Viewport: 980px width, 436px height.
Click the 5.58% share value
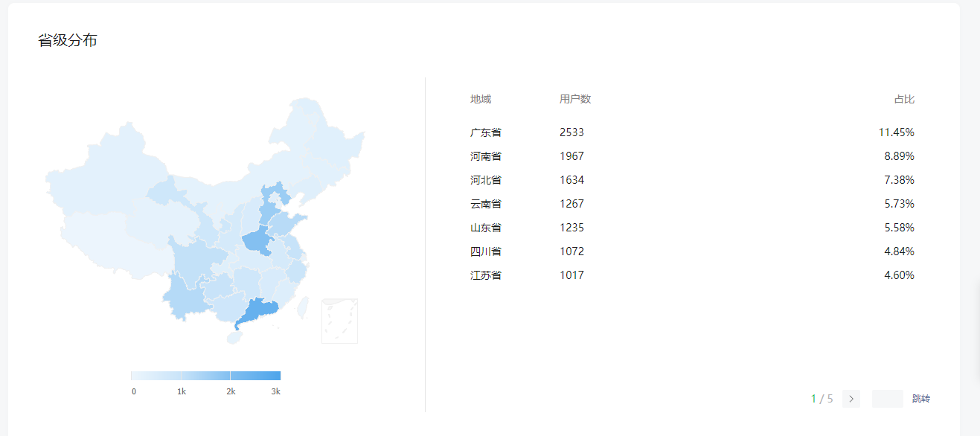pos(900,228)
